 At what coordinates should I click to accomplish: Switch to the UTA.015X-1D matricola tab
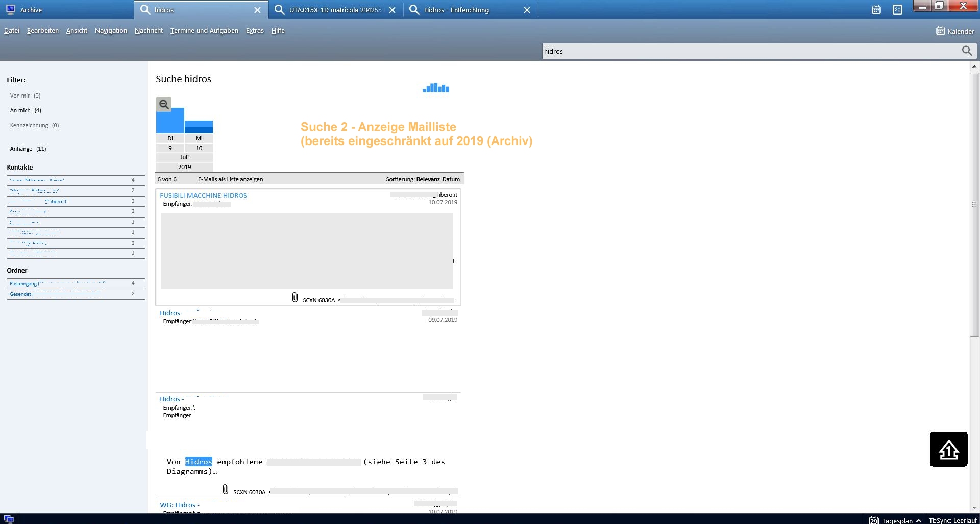click(336, 10)
